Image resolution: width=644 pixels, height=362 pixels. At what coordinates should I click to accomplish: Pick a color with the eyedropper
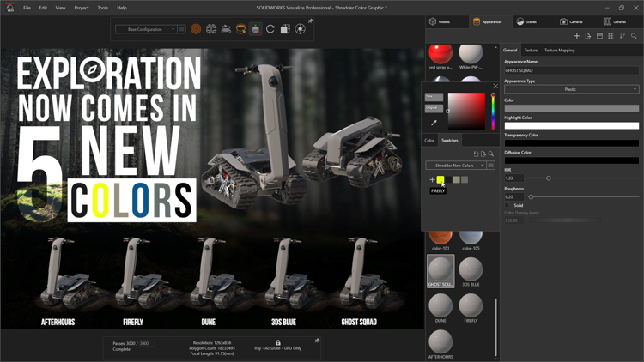(434, 123)
